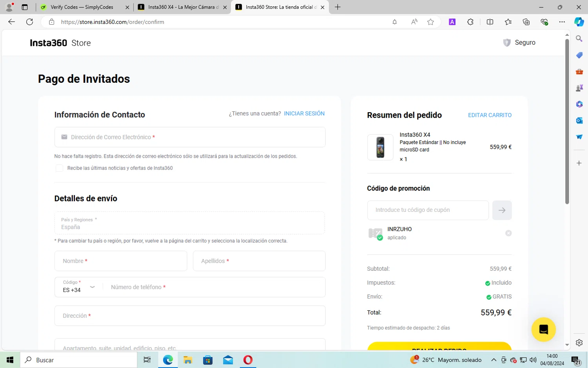Screen dimensions: 588x368
Task: Open the Favorites list
Action: (508, 22)
